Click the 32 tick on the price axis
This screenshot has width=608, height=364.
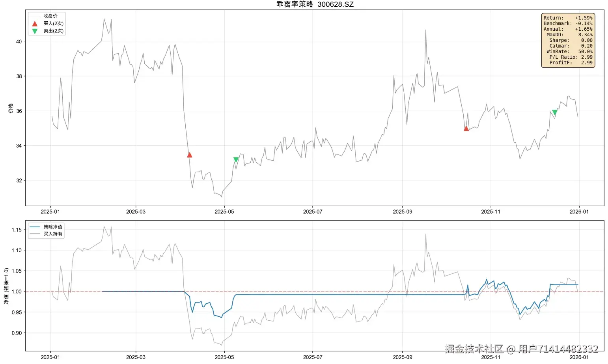click(19, 180)
